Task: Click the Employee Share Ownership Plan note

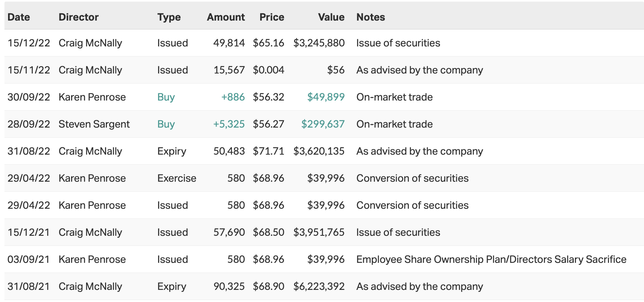Action: coord(491,259)
